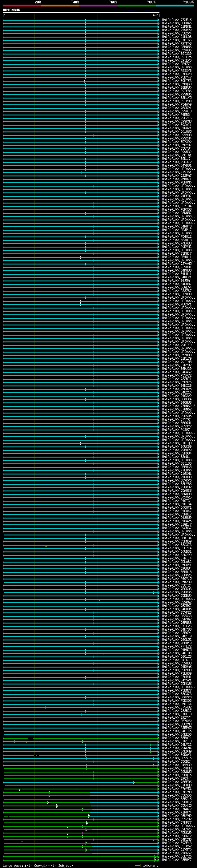
Task: Select the UniRef100_Q6SKR1 label
Action: tap(177, 108)
